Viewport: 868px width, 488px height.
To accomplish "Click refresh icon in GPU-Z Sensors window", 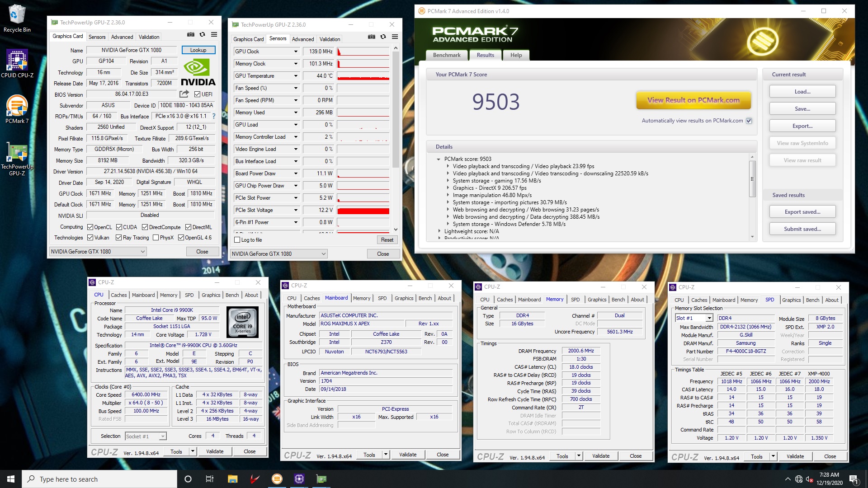I will pos(383,37).
